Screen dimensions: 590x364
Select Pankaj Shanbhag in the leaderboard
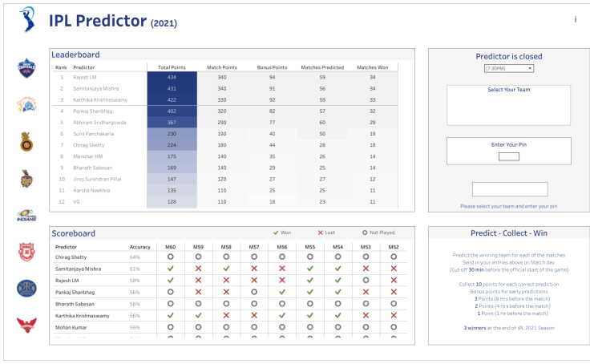(x=92, y=111)
